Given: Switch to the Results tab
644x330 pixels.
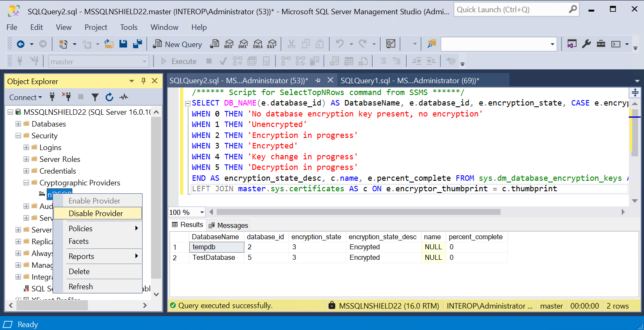Looking at the screenshot, I should click(x=188, y=225).
